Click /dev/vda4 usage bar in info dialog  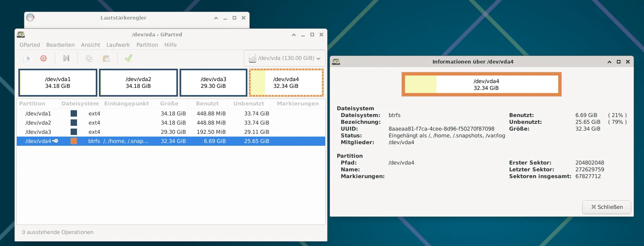click(x=481, y=84)
